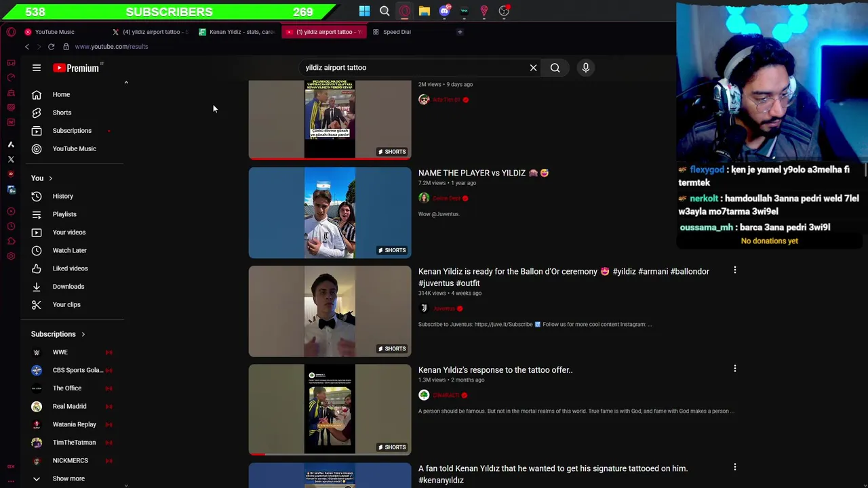The width and height of the screenshot is (868, 488).
Task: Click the YouTube Premium logo
Action: (x=77, y=68)
